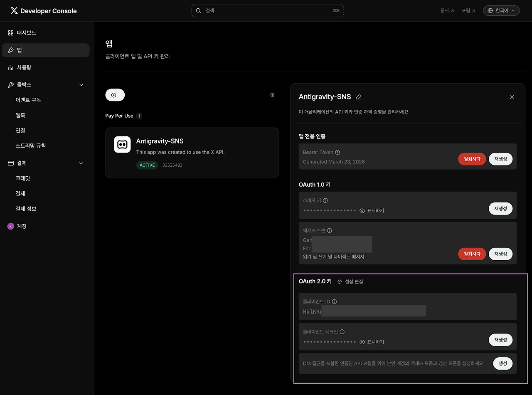Open 스트리밍 규칙 page
Screen dimensions: 532x395
click(31, 146)
